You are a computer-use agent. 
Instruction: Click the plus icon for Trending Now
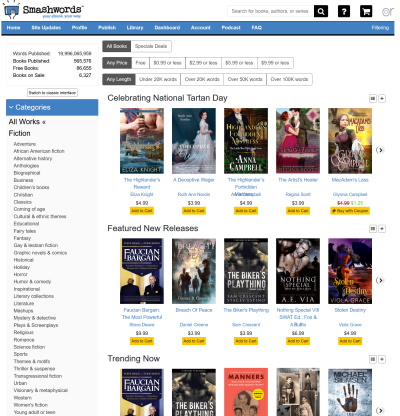(x=382, y=359)
